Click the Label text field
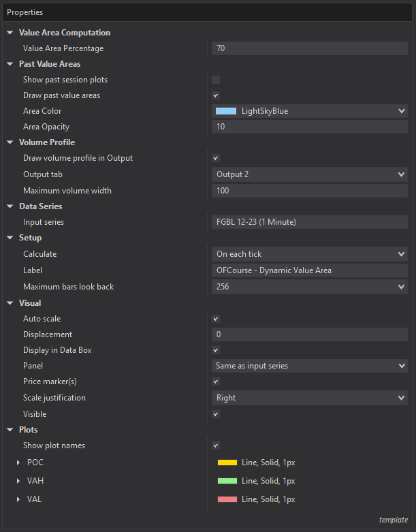Screen dimensions: 416x532 (x=310, y=270)
